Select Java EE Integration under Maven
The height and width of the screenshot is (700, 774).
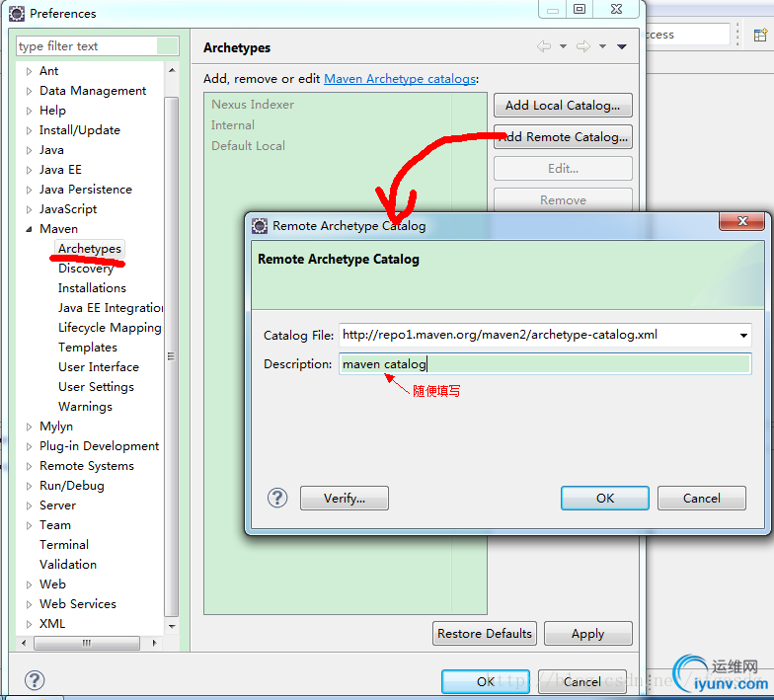111,308
